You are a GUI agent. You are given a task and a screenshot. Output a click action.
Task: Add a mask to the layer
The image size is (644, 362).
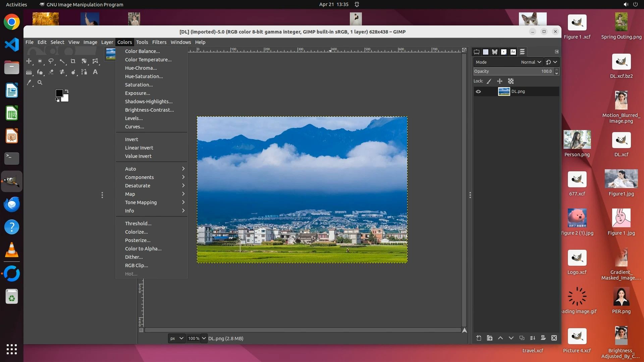pyautogui.click(x=543, y=338)
